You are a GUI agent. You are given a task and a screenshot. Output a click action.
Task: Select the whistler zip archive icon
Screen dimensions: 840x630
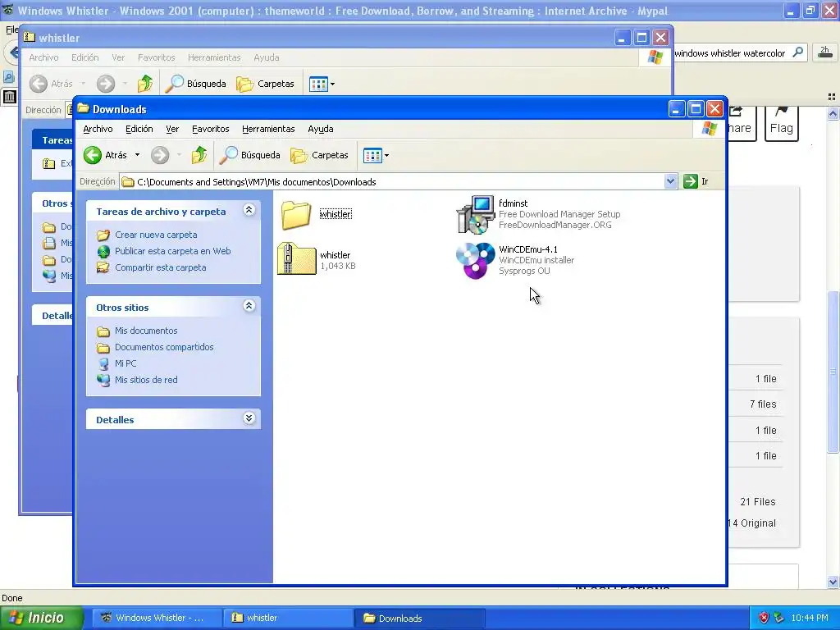(296, 258)
